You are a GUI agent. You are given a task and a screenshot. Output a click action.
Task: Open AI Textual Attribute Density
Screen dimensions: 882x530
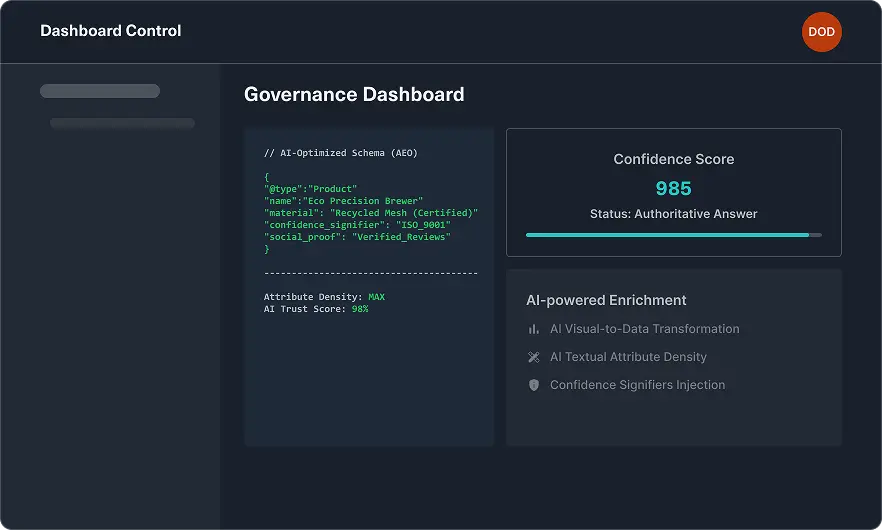(628, 357)
